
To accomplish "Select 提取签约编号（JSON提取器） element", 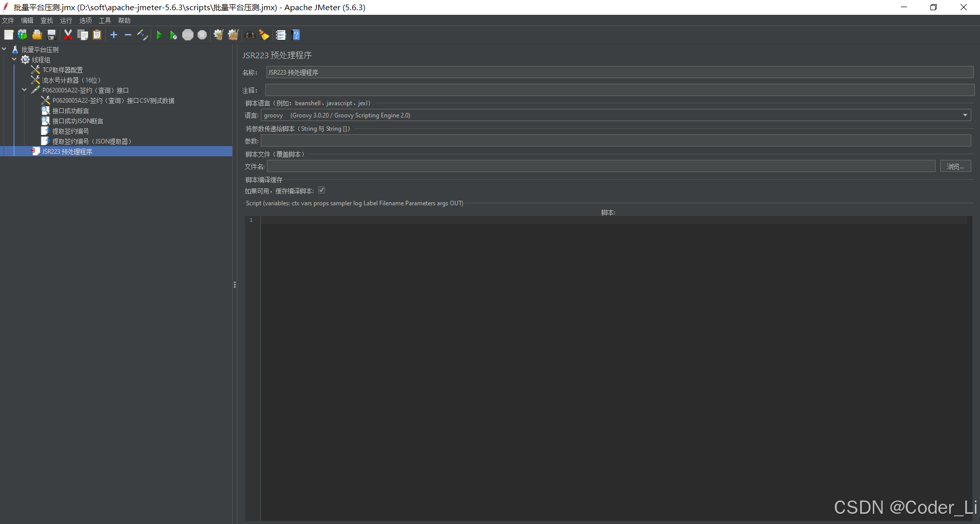I will click(x=92, y=141).
